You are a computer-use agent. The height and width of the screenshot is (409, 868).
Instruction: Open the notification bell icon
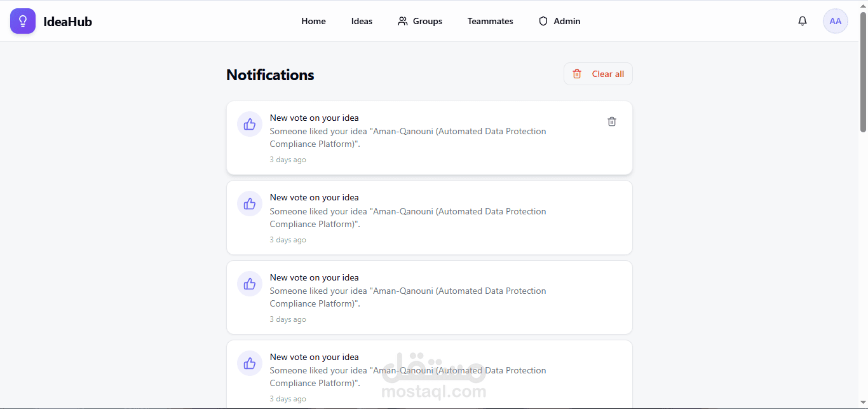803,21
